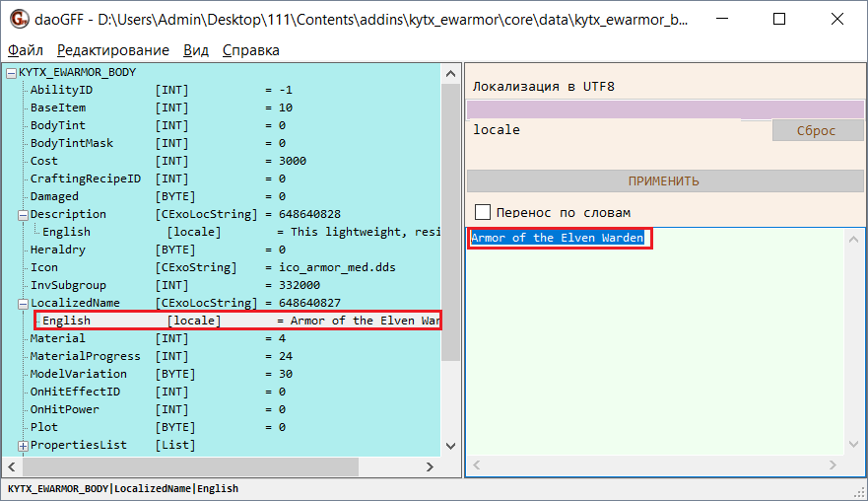Viewport: 868px width, 501px height.
Task: Click the locale label text
Action: (497, 129)
